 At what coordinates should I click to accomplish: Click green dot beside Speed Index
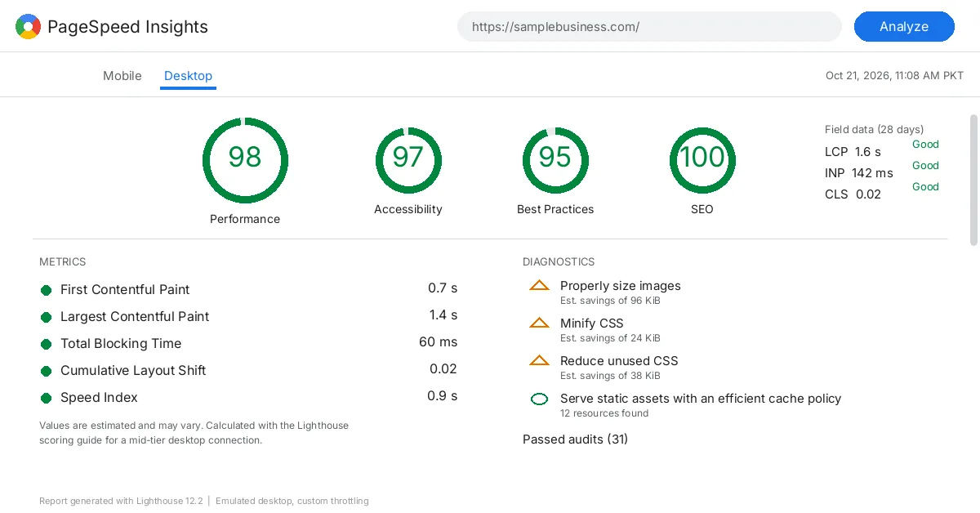click(x=46, y=398)
